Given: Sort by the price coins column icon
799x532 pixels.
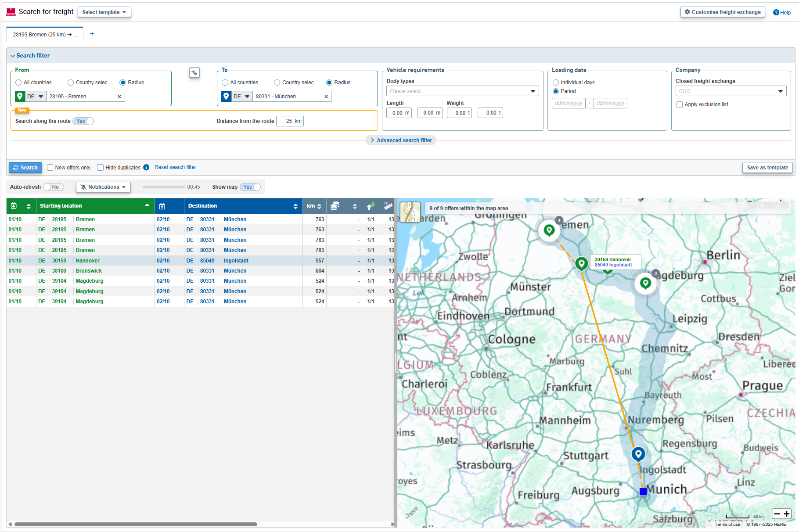Looking at the screenshot, I should tap(335, 206).
